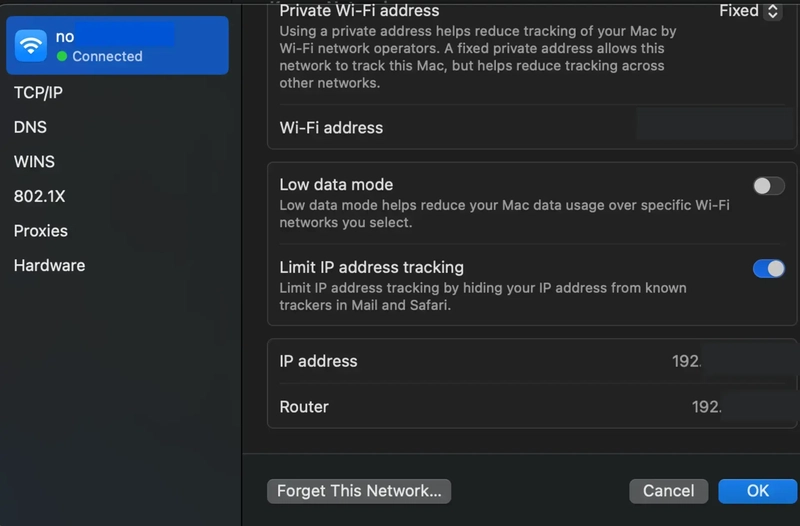800x526 pixels.
Task: Switch to the DNS section
Action: 30,127
